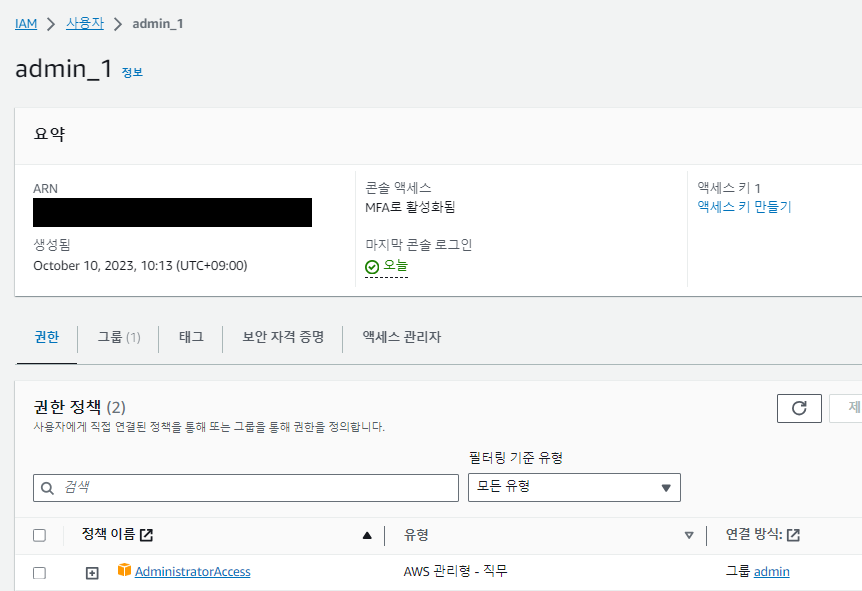The width and height of the screenshot is (862, 591).
Task: Click the 액세스 키 1 label
Action: click(x=728, y=188)
